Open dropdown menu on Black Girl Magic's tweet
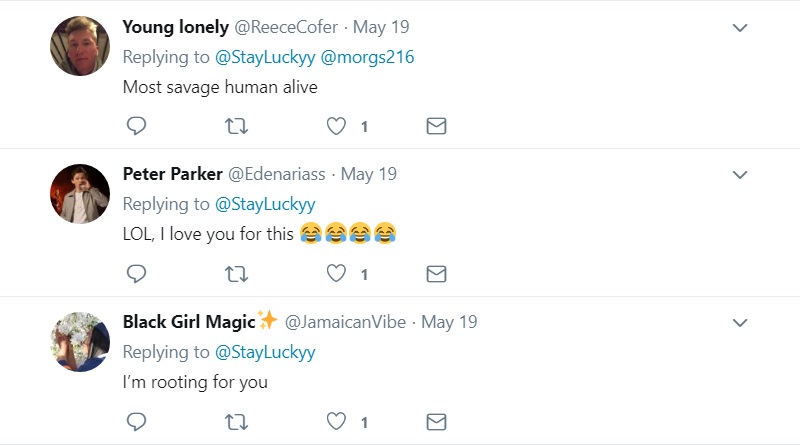 point(740,323)
